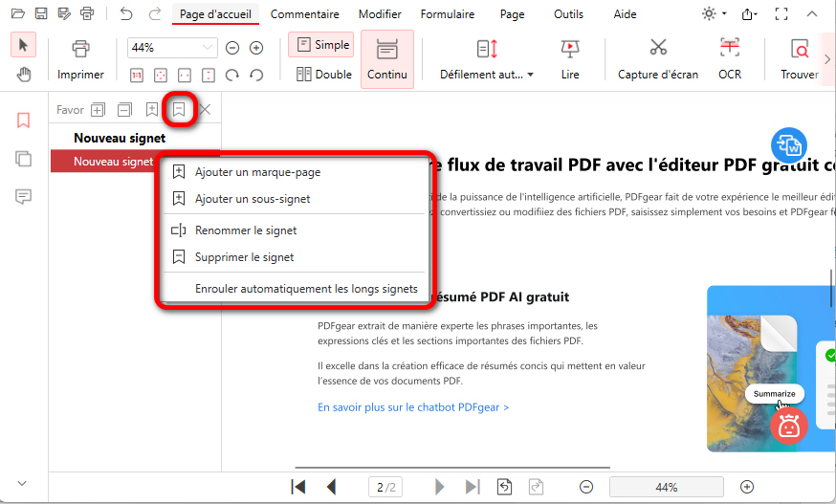Click the Save As icon in the top bar
The image size is (836, 504).
64,13
